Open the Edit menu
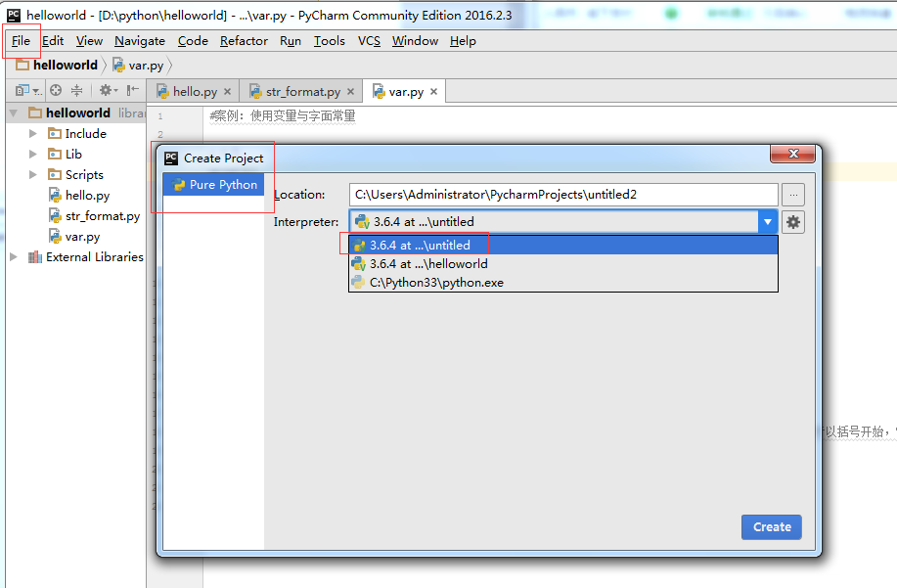Viewport: 897px width, 588px height. coord(53,41)
